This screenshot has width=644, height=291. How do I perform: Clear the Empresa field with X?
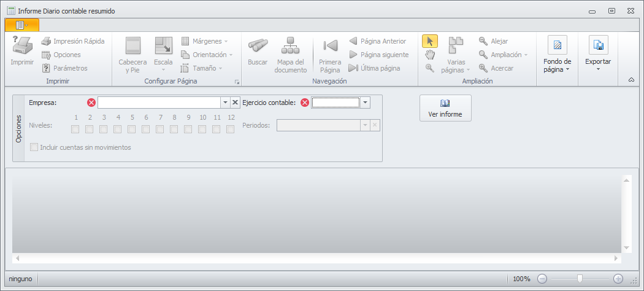point(235,103)
